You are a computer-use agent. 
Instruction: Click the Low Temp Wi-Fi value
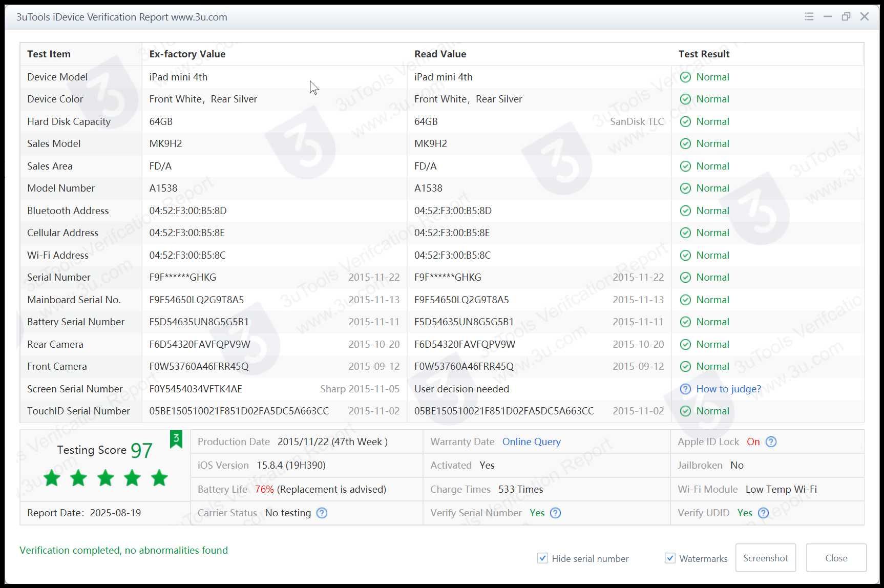pyautogui.click(x=781, y=489)
